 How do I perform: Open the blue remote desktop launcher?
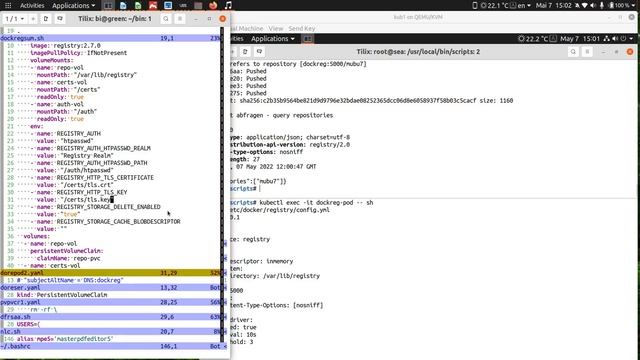coord(168,5)
